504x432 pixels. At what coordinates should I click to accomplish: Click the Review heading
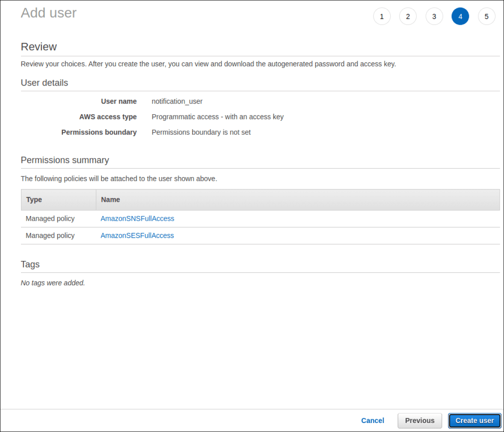pyautogui.click(x=39, y=47)
